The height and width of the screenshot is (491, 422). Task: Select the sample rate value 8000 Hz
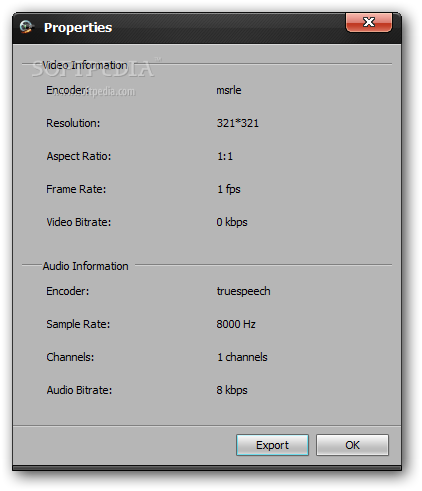click(x=236, y=324)
